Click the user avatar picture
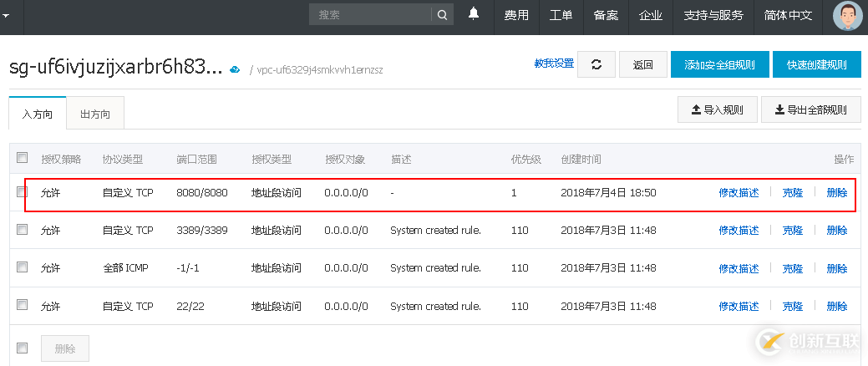 (848, 15)
